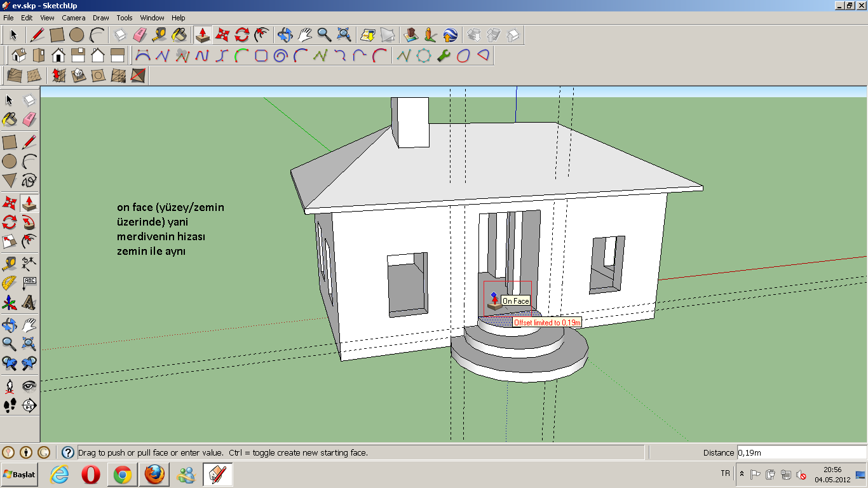Open the Window menu
The width and height of the screenshot is (868, 488).
152,18
